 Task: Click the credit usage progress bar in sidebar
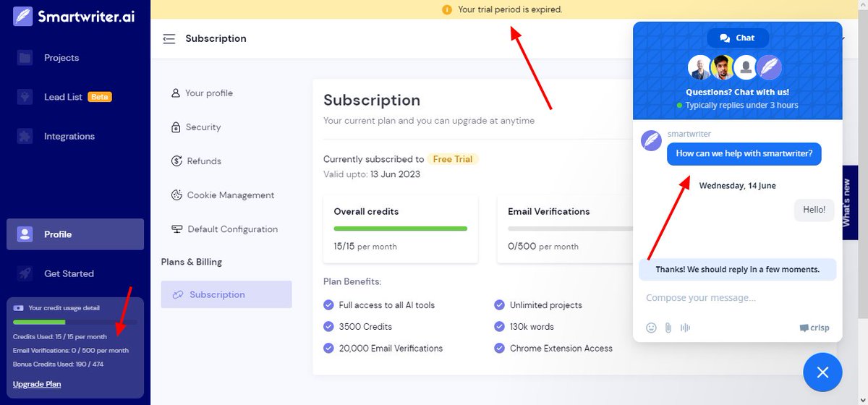coord(75,322)
